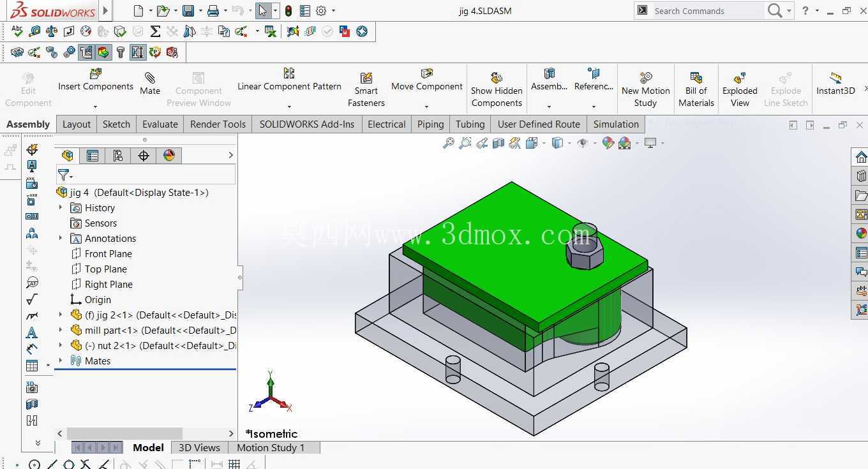Expand the nut 2<1> component

coord(61,345)
